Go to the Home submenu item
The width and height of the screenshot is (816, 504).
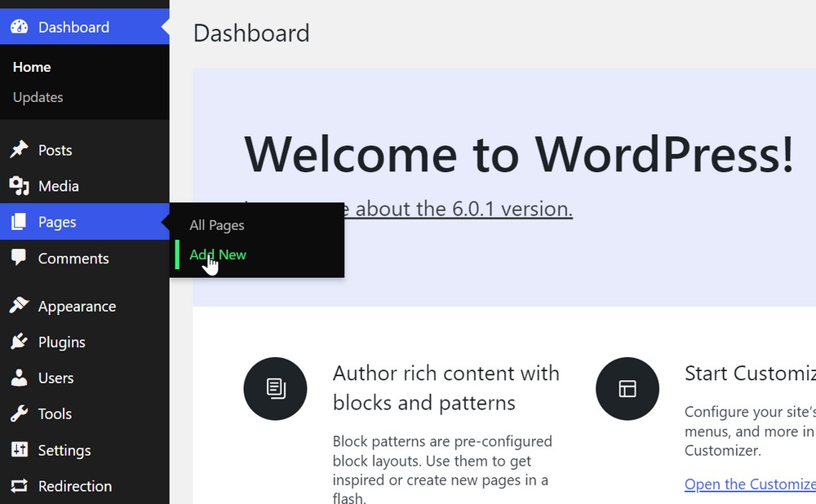(32, 67)
